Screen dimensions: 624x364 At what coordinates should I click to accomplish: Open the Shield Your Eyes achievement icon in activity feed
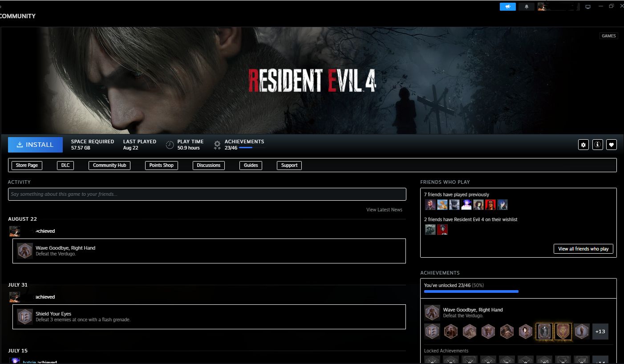(x=25, y=317)
